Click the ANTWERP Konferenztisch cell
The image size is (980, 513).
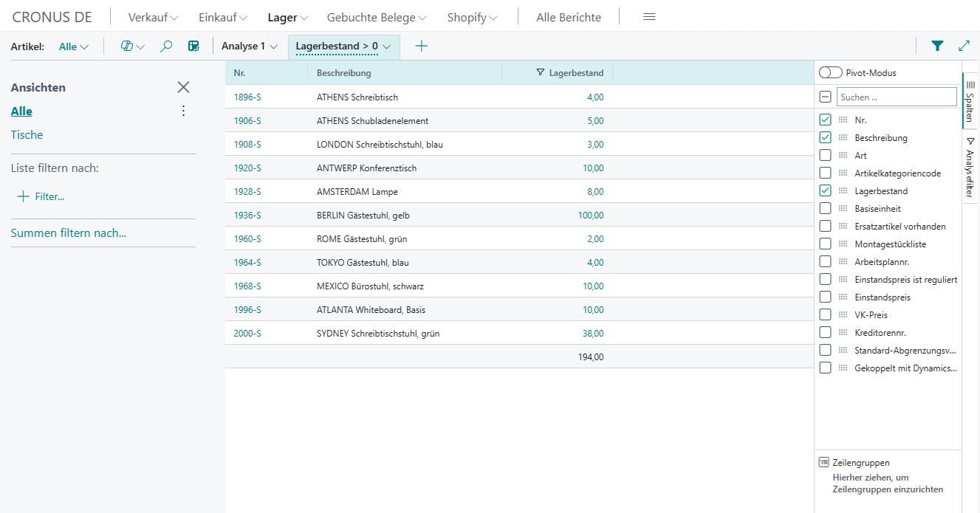tap(366, 168)
